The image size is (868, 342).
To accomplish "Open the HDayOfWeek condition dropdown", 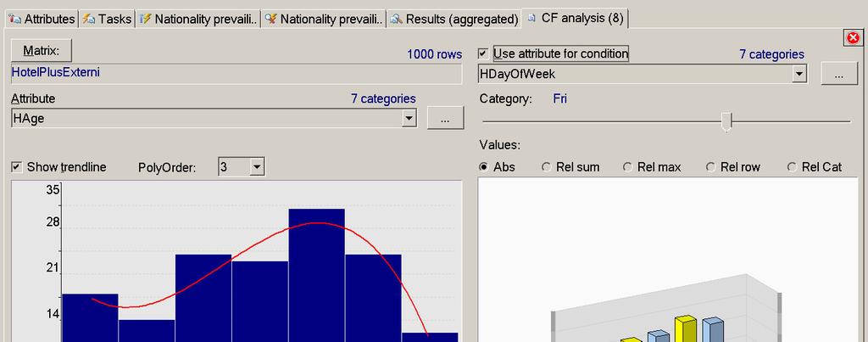I will click(798, 74).
